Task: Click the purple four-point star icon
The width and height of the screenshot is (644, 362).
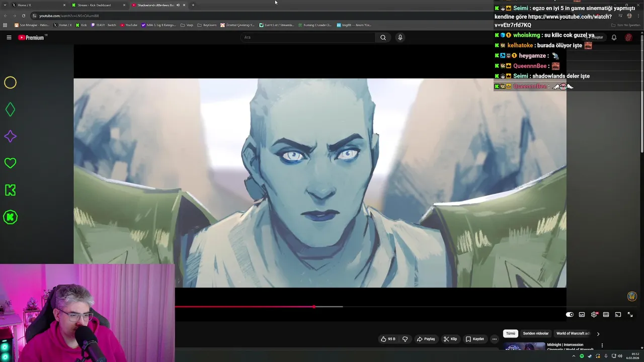Action: 10,136
